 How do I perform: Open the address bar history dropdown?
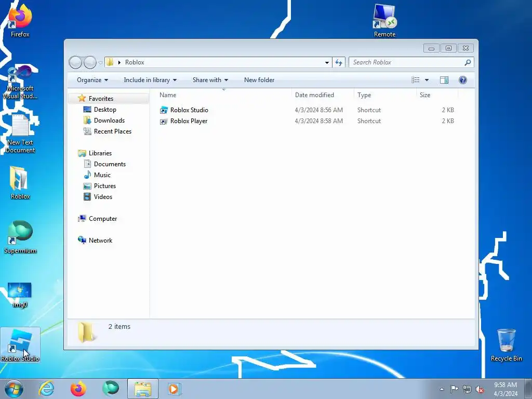327,62
